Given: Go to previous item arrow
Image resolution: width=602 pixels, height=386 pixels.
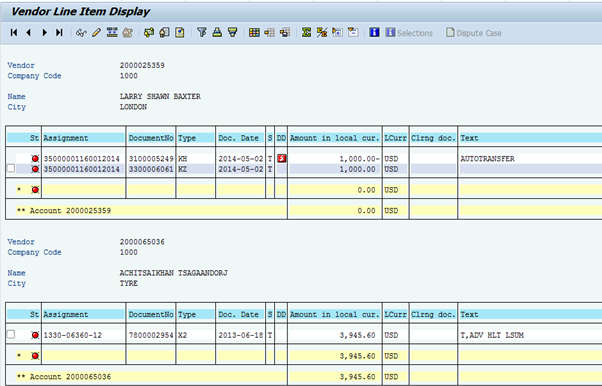Looking at the screenshot, I should [29, 33].
